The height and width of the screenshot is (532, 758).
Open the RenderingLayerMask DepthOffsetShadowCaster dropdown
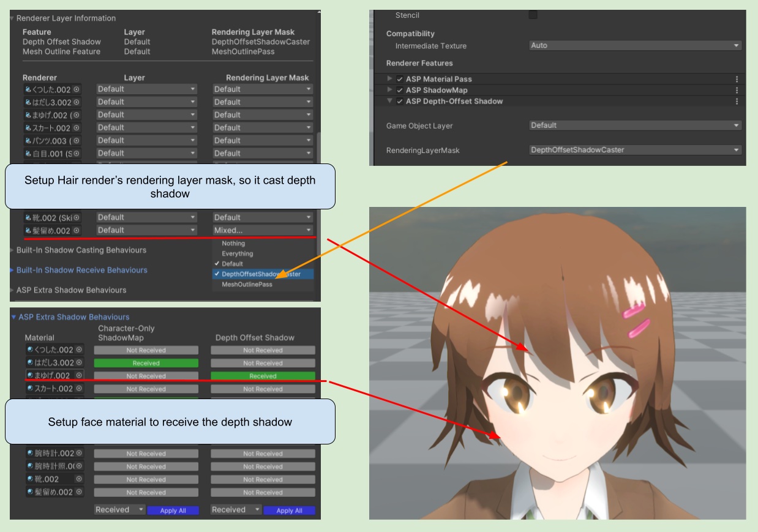tap(635, 150)
